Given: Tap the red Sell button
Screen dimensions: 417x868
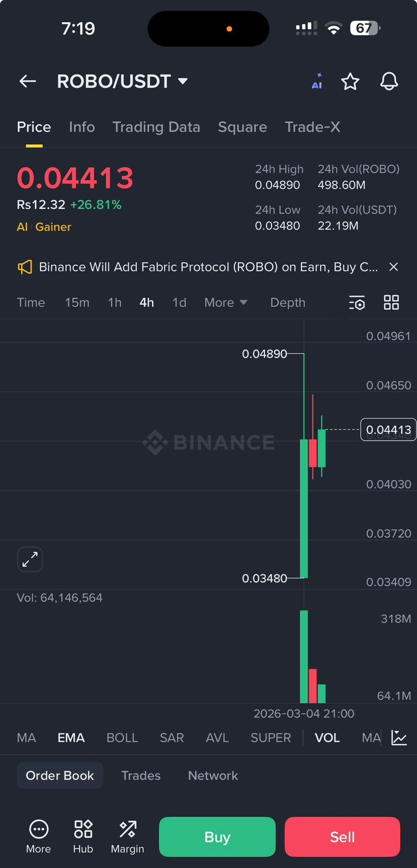Looking at the screenshot, I should point(343,837).
